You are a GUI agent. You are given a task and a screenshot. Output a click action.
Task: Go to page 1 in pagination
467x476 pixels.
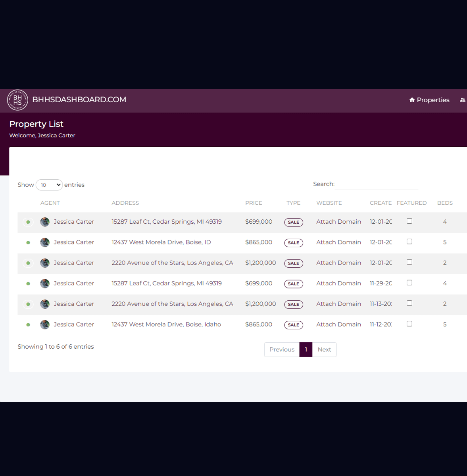[306, 349]
